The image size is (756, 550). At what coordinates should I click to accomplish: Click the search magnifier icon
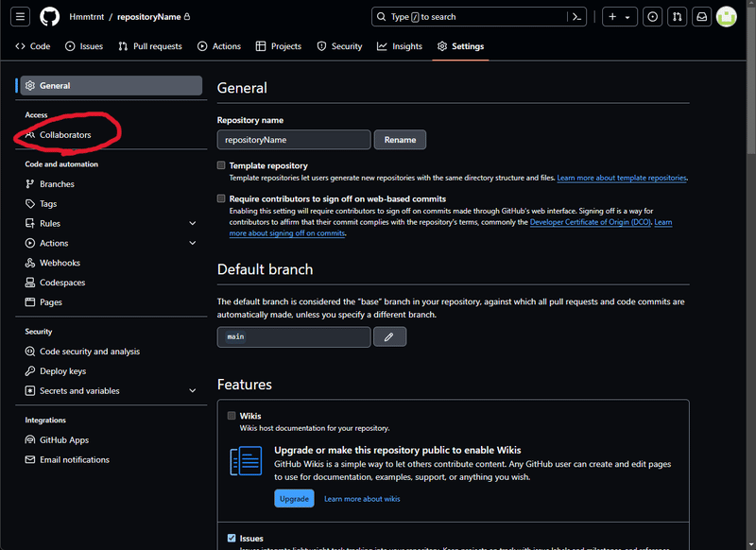pyautogui.click(x=382, y=17)
